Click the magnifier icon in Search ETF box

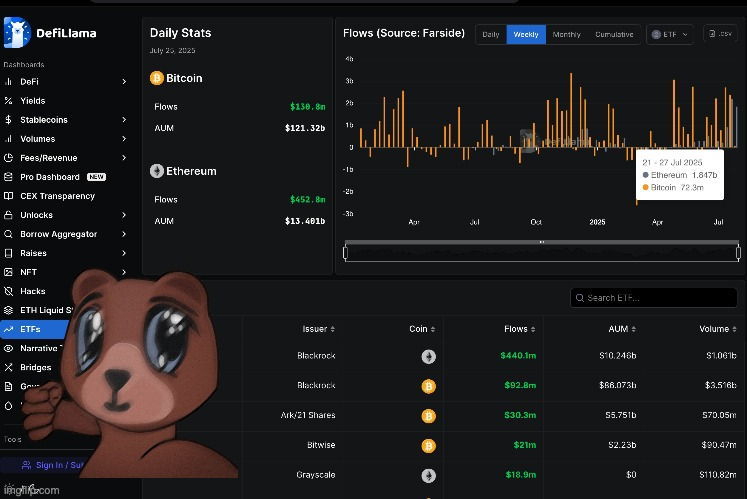(x=580, y=298)
